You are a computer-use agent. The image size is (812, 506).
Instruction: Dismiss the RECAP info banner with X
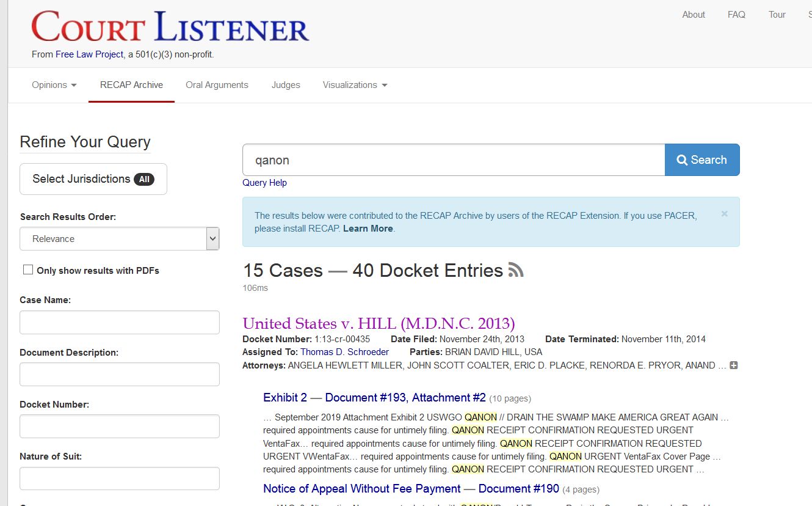coord(724,214)
